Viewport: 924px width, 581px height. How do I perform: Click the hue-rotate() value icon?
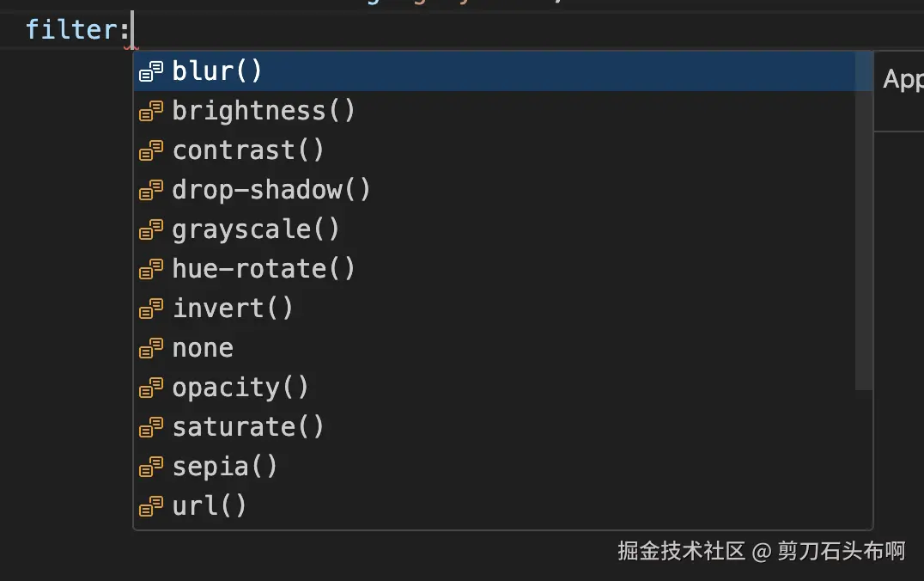point(151,269)
